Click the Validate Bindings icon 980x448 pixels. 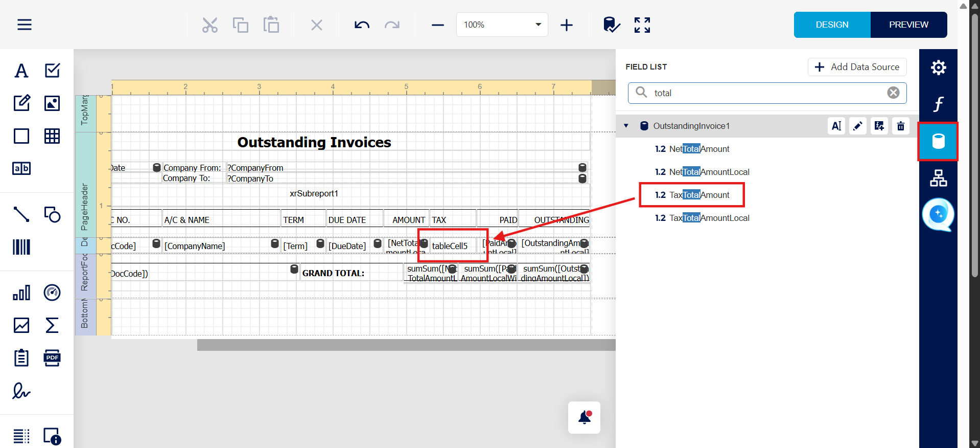611,25
